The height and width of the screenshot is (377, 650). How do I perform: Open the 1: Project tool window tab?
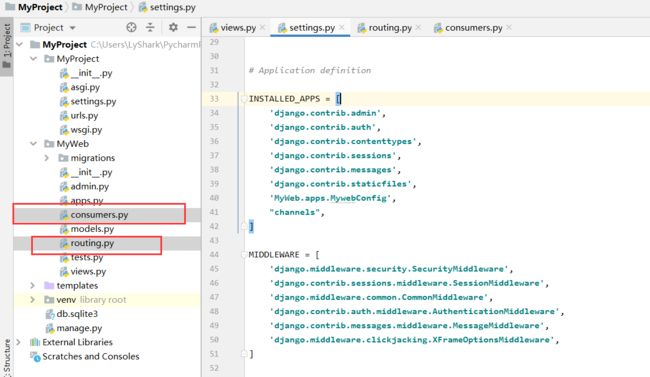6,46
